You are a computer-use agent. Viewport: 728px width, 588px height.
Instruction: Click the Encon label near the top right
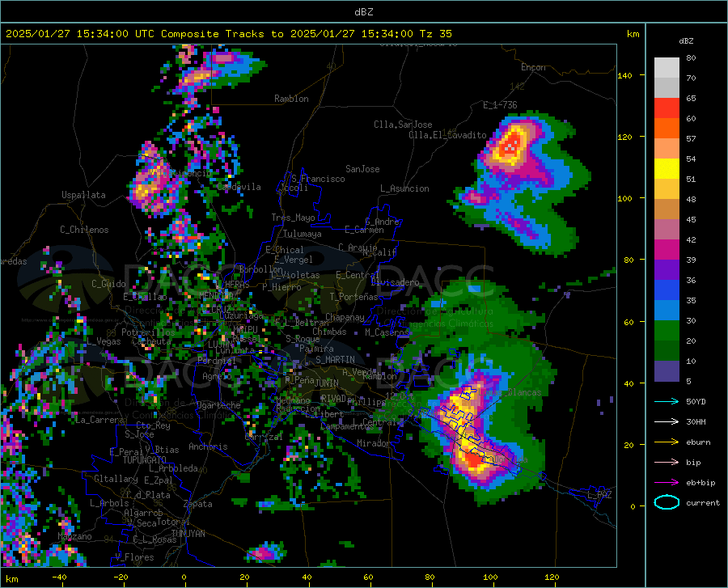(533, 67)
